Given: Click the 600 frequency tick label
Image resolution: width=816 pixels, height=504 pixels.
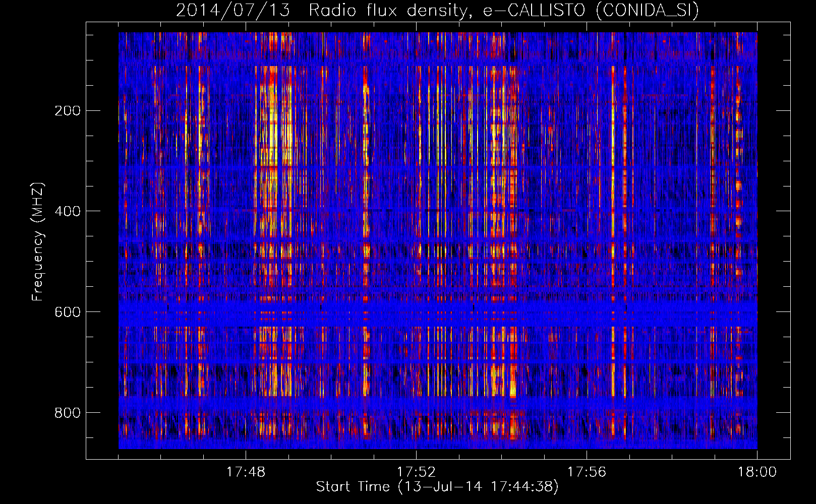Looking at the screenshot, I should click(x=68, y=312).
